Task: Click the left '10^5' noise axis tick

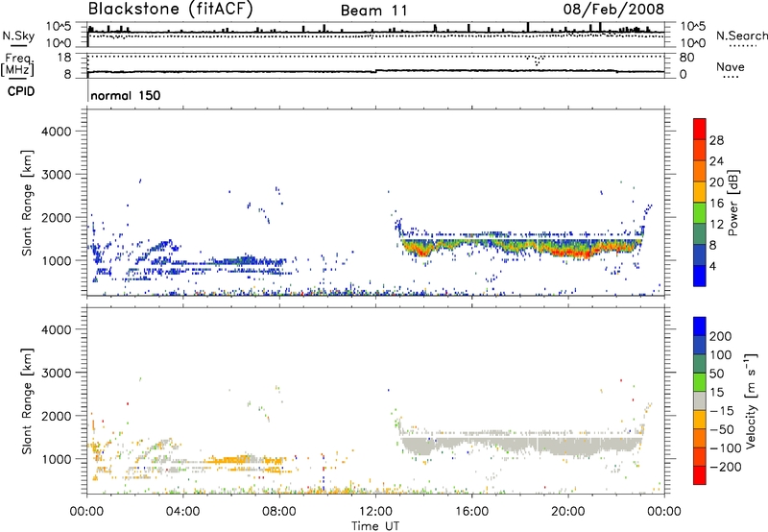Action: (x=59, y=27)
